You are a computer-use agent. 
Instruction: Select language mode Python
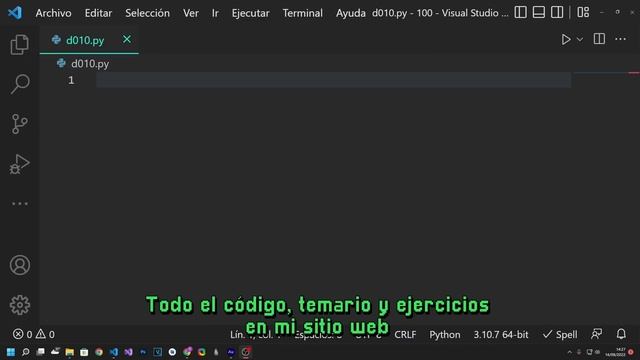[x=444, y=335]
